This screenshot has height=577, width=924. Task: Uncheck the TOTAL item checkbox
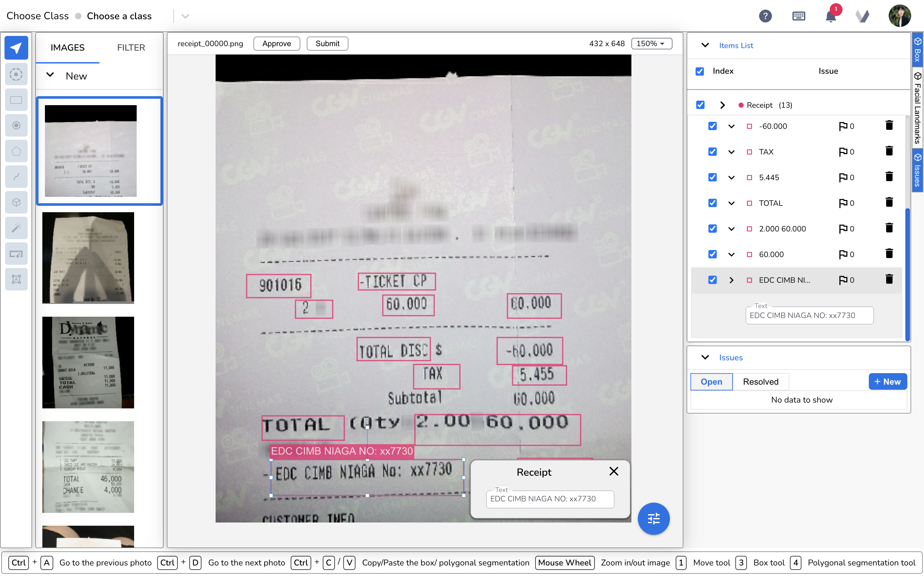tap(712, 203)
